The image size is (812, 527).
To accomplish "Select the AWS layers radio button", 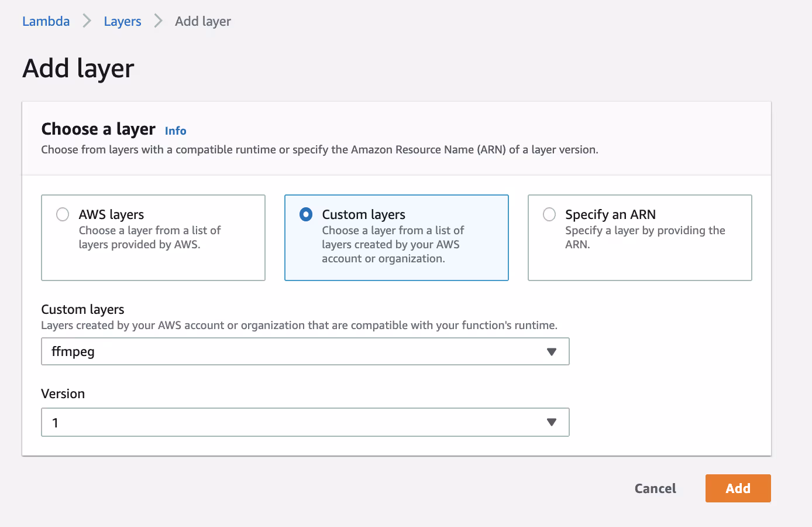I will (63, 214).
